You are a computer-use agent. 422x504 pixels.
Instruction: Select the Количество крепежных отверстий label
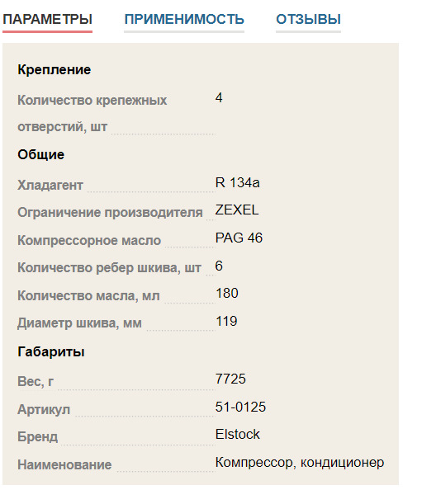tap(92, 114)
